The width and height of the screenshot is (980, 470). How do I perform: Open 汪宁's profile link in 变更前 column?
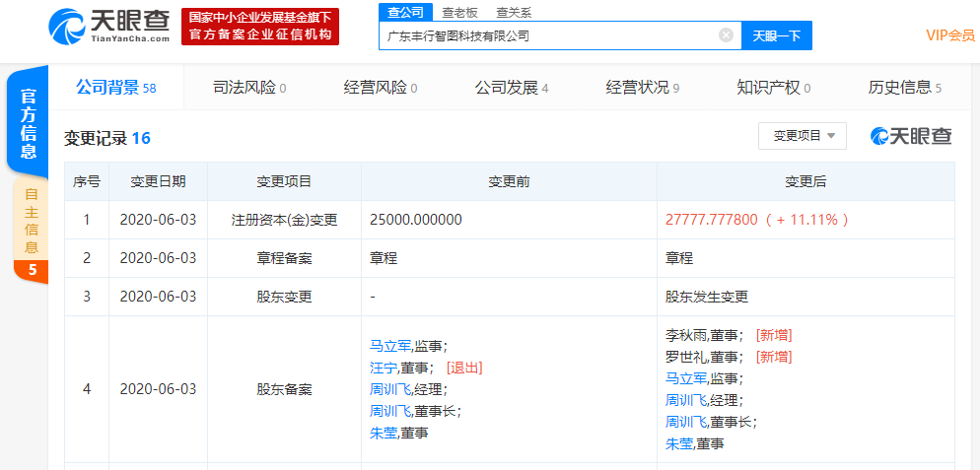[x=383, y=368]
